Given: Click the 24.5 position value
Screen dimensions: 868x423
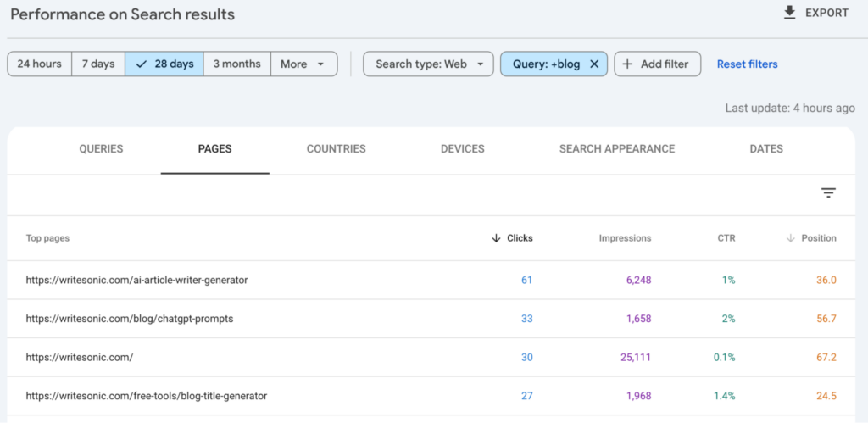Looking at the screenshot, I should pos(826,397).
